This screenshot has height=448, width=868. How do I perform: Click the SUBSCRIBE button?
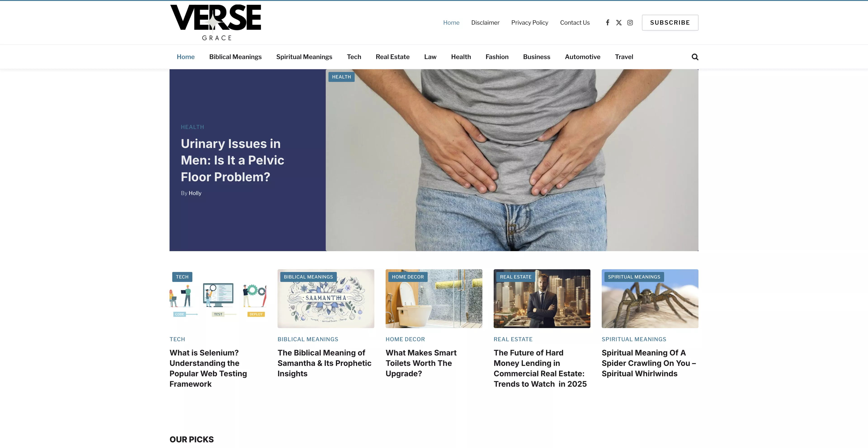point(670,23)
